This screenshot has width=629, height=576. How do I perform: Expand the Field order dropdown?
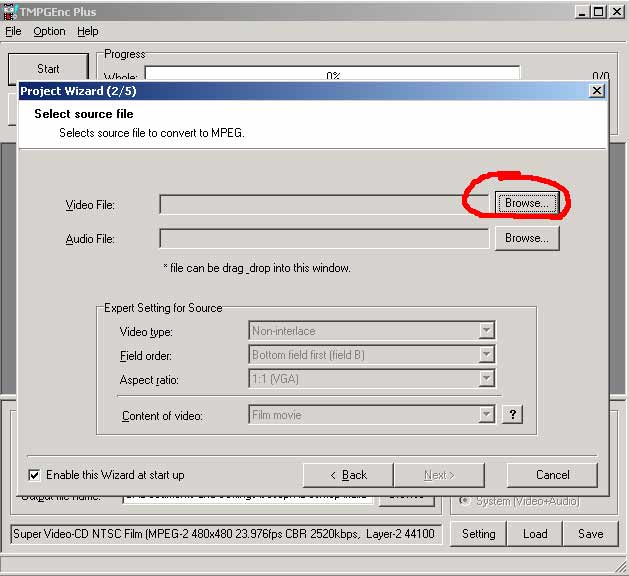tap(486, 355)
